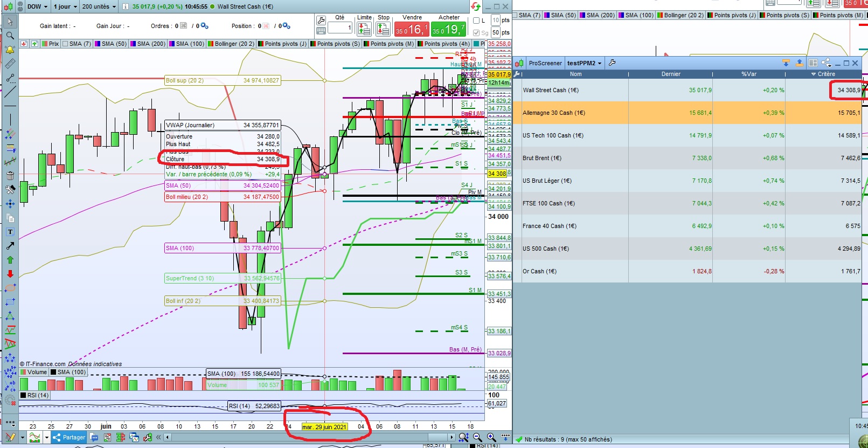Screen dimensions: 868x448
Task: Click the Stop order button
Action: (x=383, y=29)
